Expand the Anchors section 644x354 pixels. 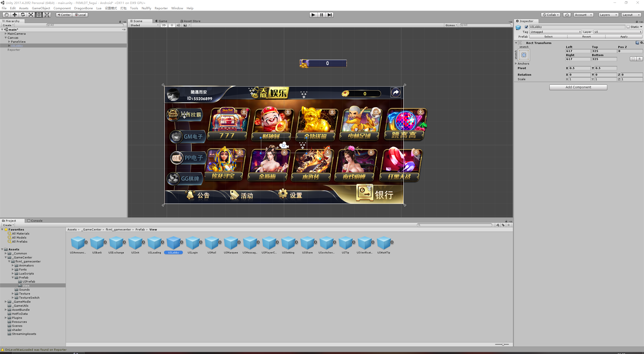(x=516, y=64)
